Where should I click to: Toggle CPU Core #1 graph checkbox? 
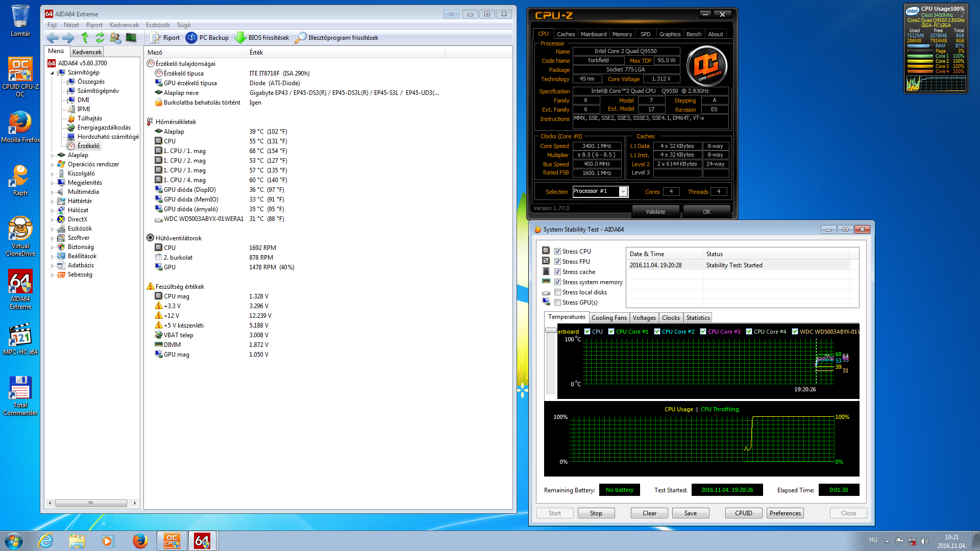(611, 332)
